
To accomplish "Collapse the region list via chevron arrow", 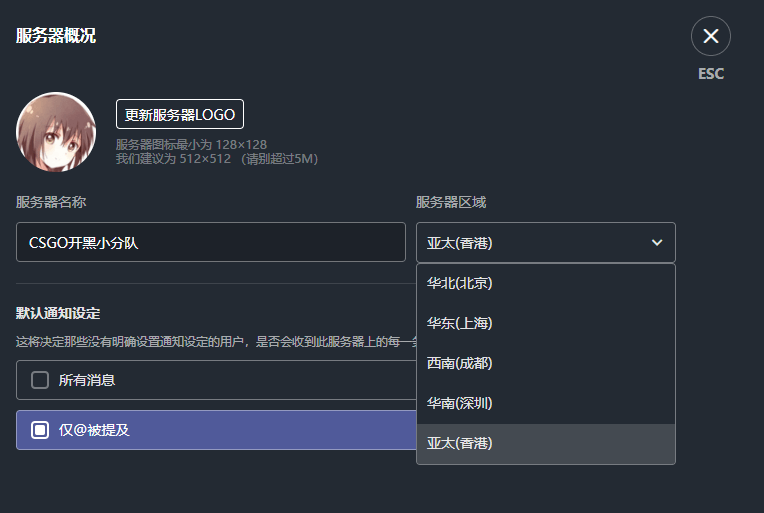I will point(657,243).
